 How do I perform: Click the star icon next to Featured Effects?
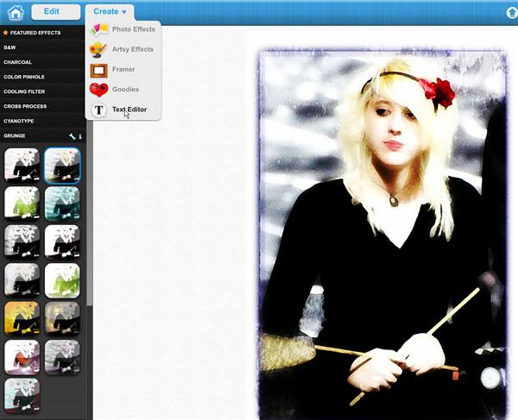coord(6,33)
